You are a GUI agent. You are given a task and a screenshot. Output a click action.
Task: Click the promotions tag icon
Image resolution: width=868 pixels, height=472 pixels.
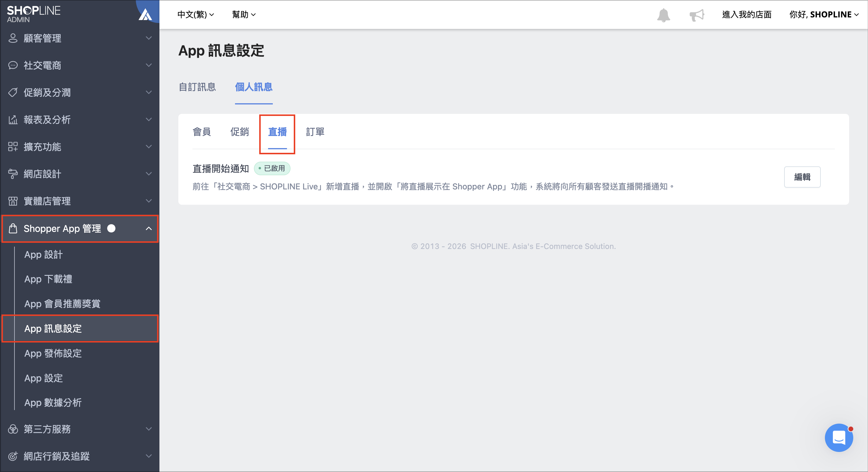(13, 92)
